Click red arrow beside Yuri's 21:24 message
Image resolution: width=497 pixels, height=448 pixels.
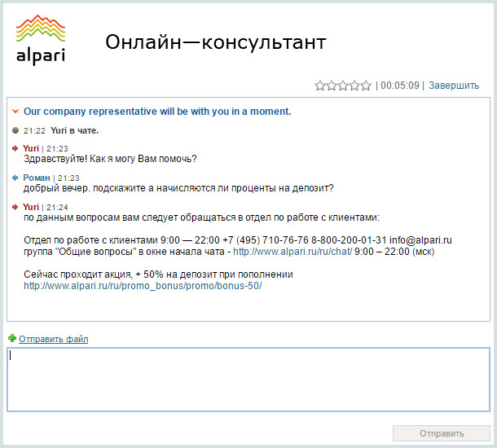coord(15,207)
